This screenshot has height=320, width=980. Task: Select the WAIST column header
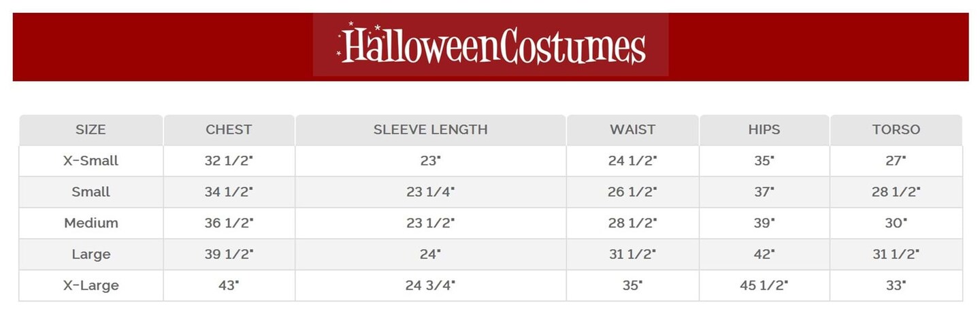[x=632, y=129]
